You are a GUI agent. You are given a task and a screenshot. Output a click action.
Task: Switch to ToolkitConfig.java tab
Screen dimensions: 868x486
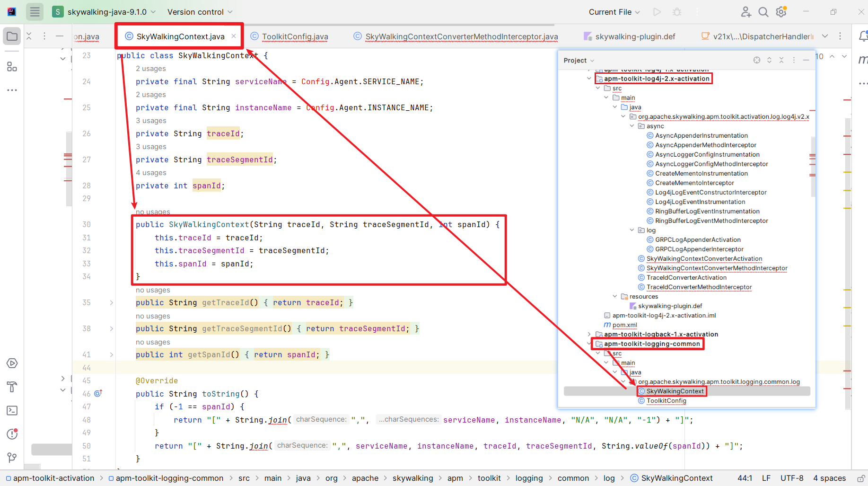[289, 36]
